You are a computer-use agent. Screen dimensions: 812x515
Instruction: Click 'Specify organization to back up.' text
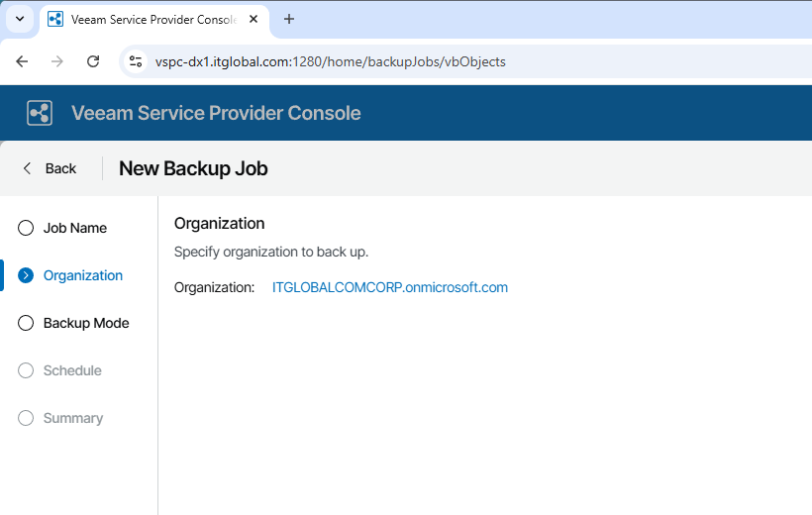pyautogui.click(x=271, y=252)
